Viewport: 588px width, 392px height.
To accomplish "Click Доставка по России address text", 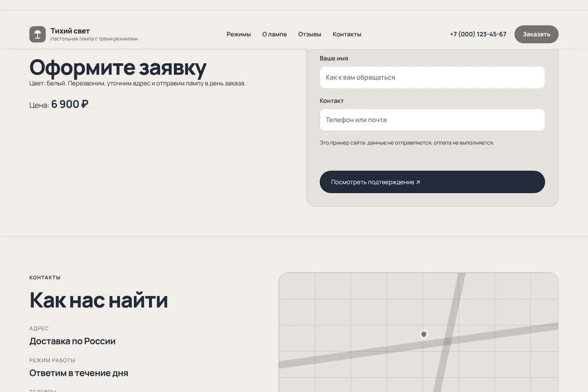I will click(73, 341).
